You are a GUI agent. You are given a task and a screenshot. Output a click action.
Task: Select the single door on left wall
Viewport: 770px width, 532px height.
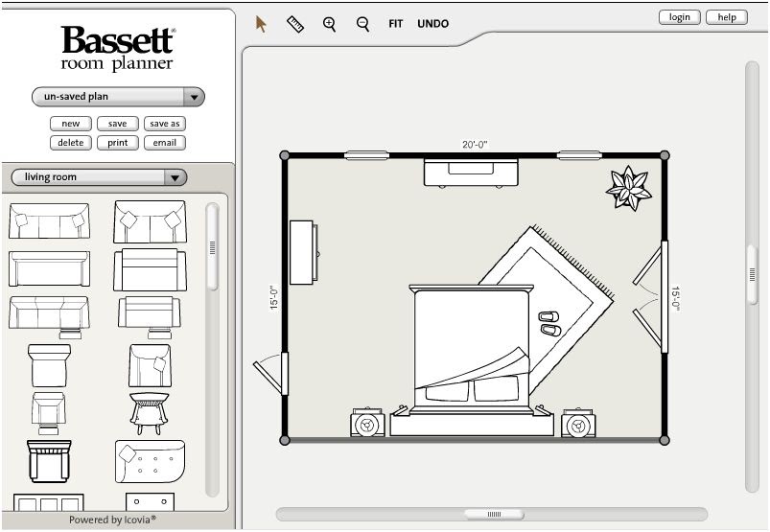pos(285,374)
